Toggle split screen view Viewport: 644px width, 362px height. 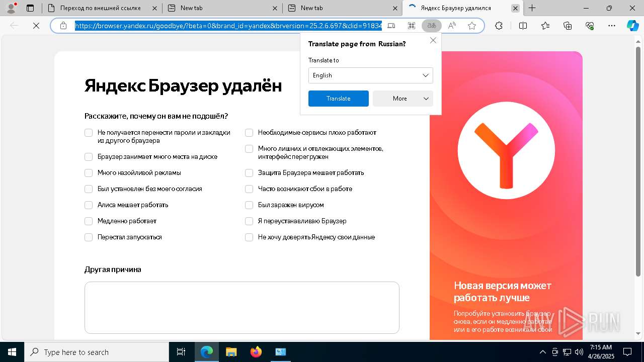(523, 26)
